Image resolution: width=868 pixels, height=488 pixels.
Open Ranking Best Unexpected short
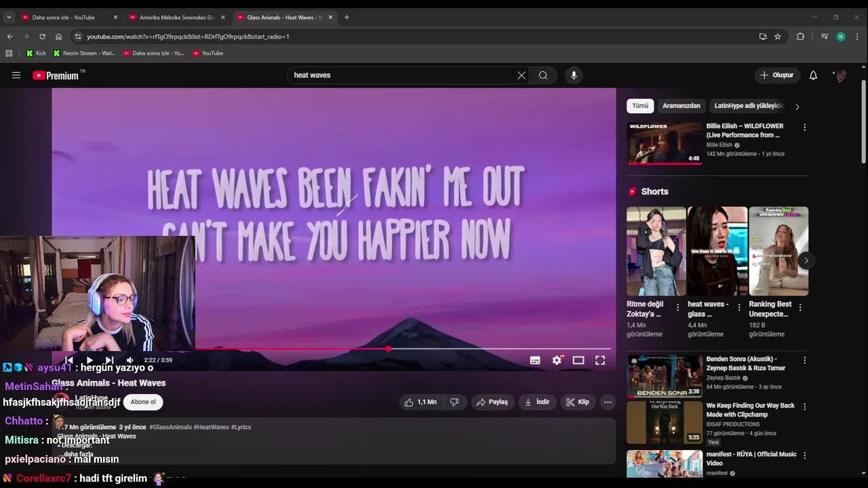[778, 251]
